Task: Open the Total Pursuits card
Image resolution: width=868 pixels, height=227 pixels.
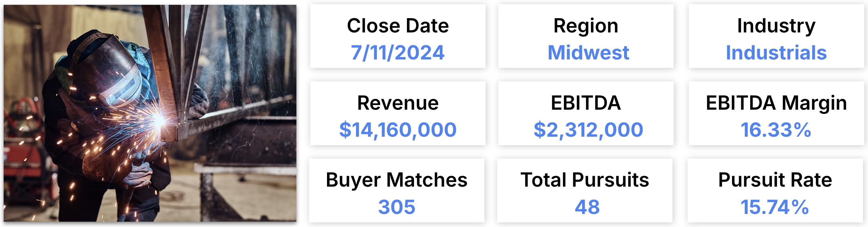Action: [x=585, y=191]
